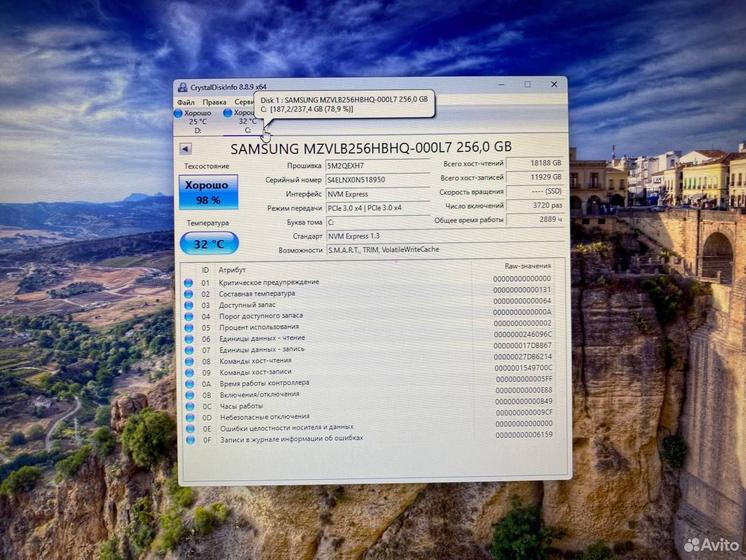Close the CrystalDiskInfo window

pos(554,84)
